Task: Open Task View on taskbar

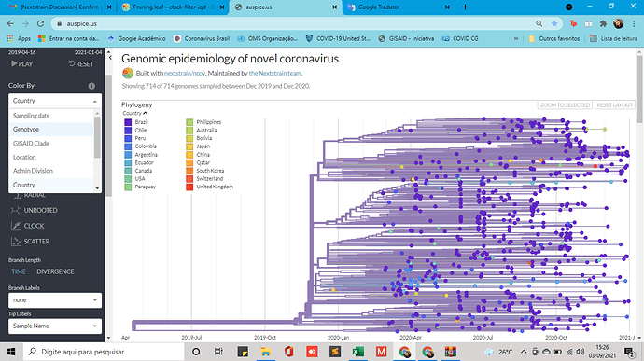Action: point(218,352)
